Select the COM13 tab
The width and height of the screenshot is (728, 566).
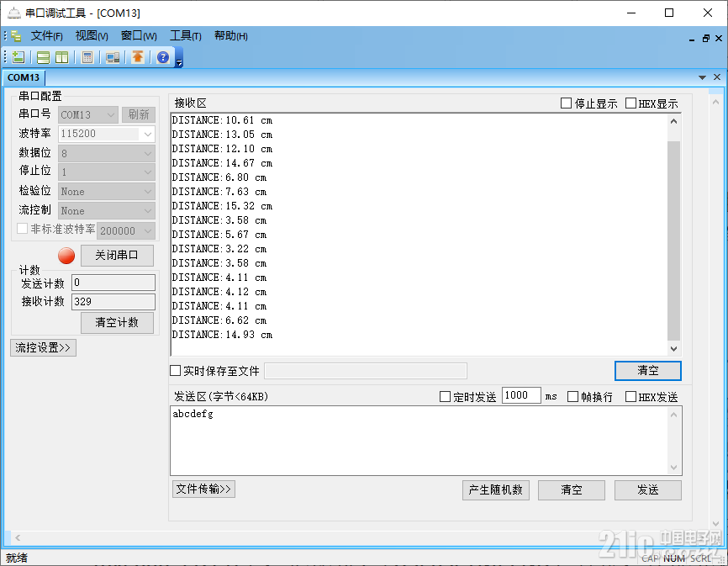pos(24,77)
